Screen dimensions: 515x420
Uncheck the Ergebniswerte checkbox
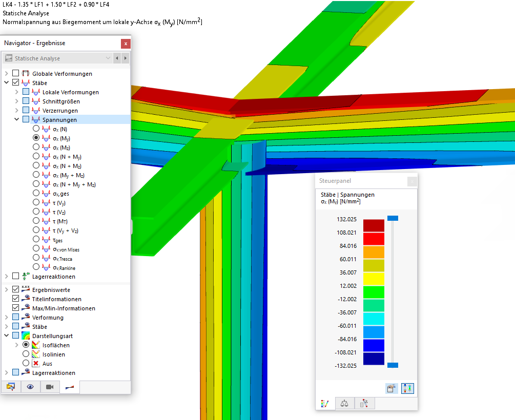pos(15,289)
